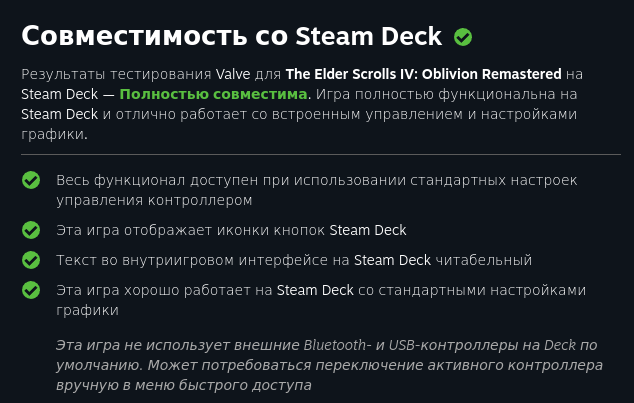This screenshot has height=403, width=634.
Task: Click the word 'Valve' in the description
Action: coord(233,74)
